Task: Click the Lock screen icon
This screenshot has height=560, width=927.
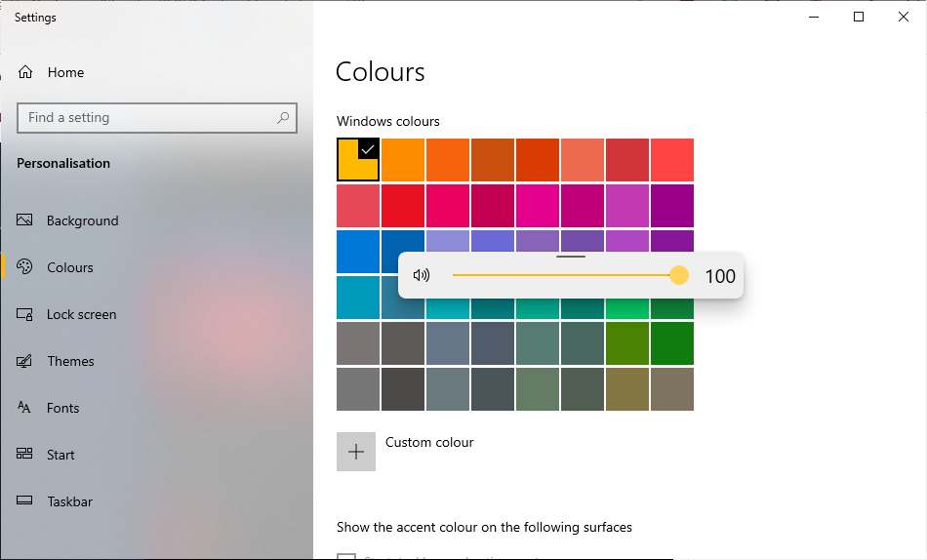Action: [x=24, y=314]
